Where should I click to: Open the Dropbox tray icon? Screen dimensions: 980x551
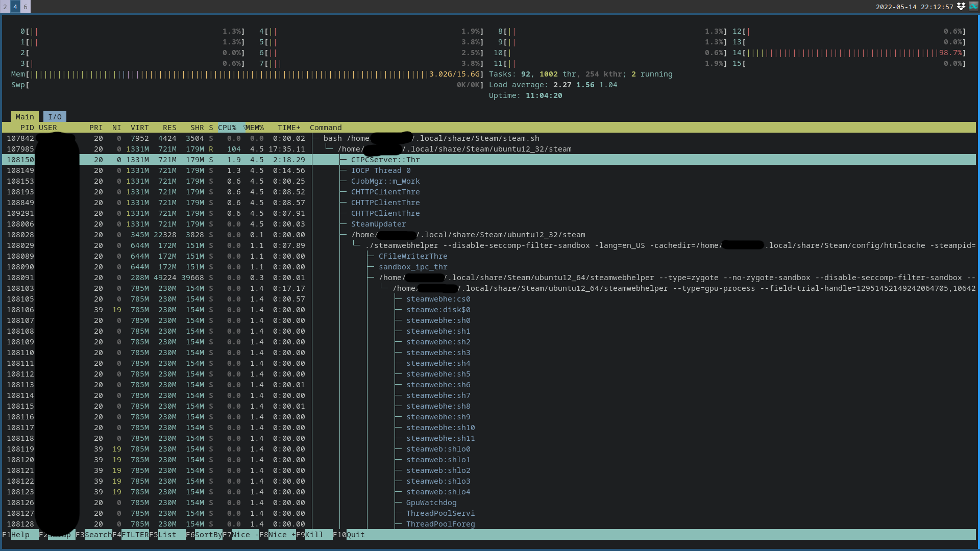[x=961, y=6]
